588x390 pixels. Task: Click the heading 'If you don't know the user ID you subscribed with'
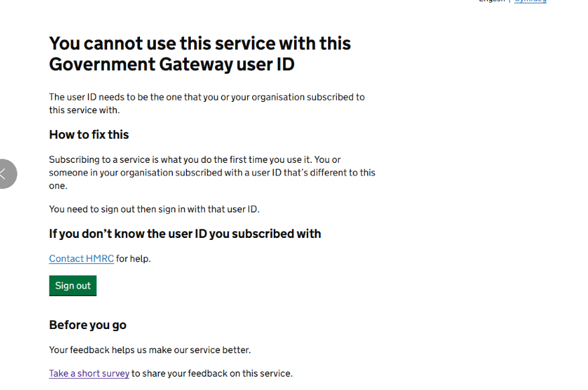click(x=185, y=234)
